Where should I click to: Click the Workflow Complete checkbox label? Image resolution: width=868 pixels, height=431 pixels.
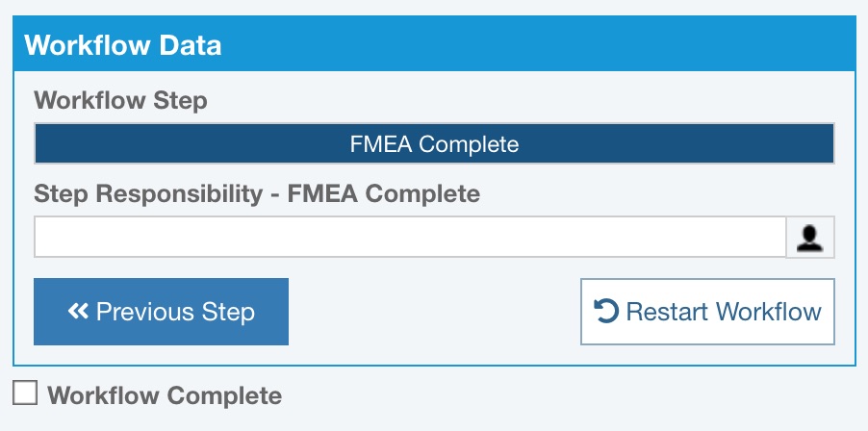point(165,395)
